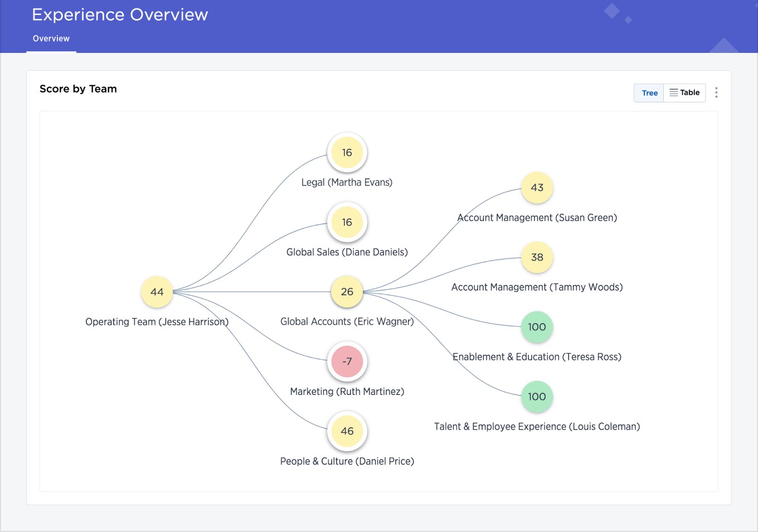The image size is (758, 532).
Task: Select the yellow 44 Operating Team node
Action: click(x=157, y=291)
